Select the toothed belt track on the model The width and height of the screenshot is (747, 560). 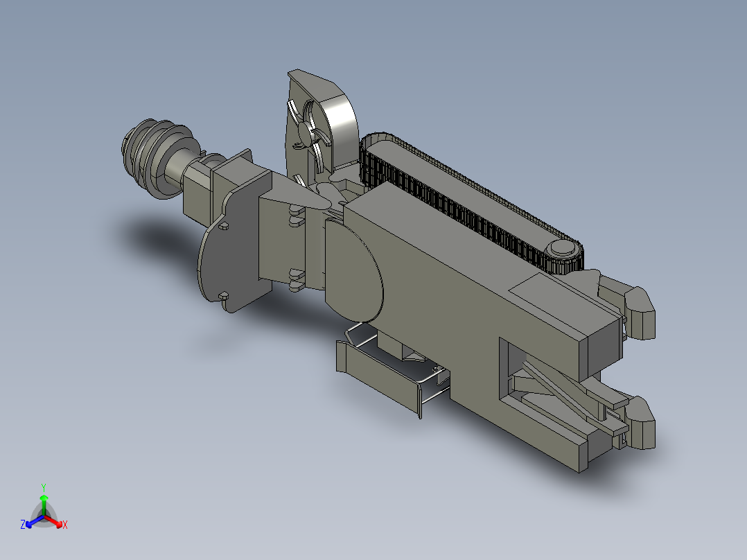472,204
